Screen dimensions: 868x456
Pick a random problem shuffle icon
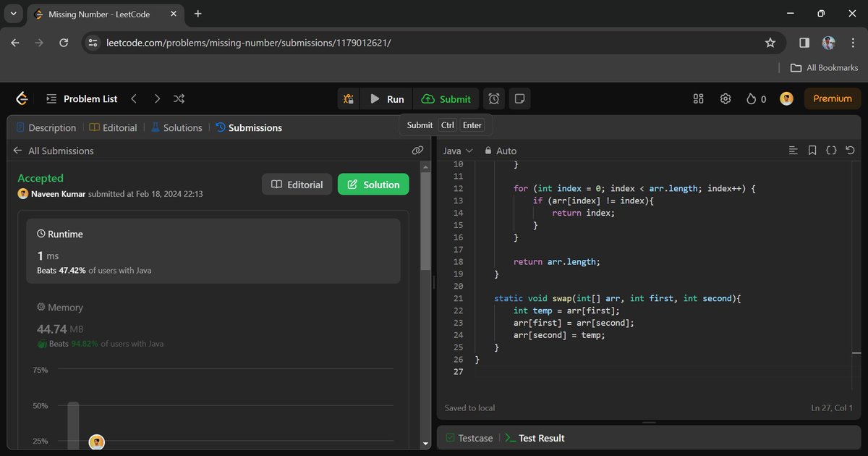click(179, 99)
